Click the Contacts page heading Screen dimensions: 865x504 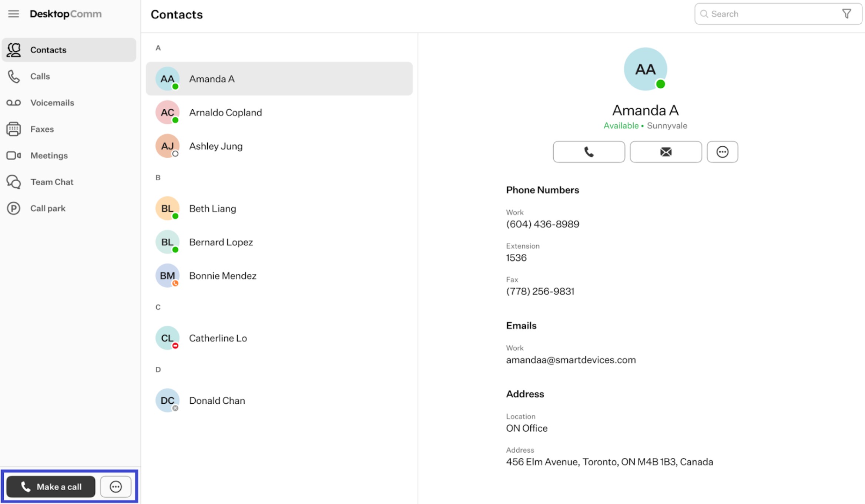[x=177, y=14]
